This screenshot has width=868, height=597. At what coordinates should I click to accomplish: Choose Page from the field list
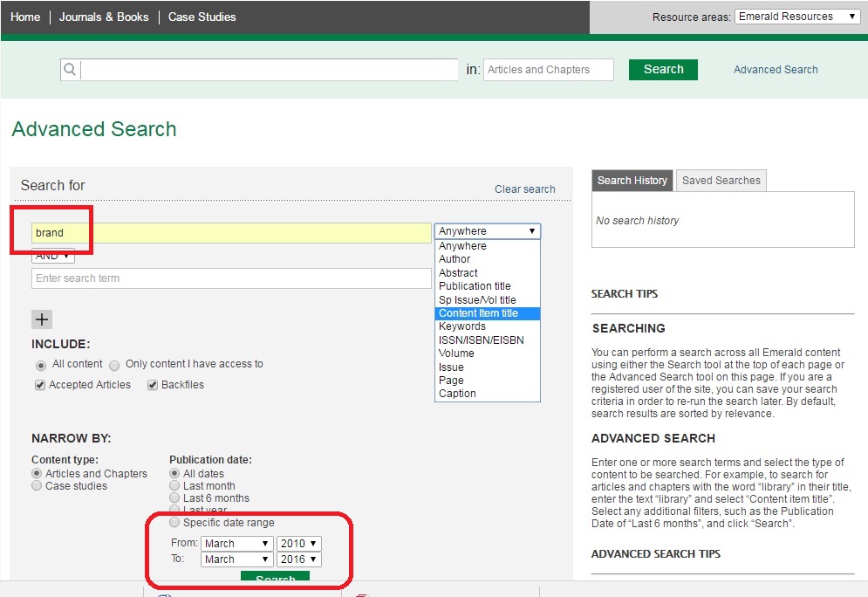click(x=488, y=381)
